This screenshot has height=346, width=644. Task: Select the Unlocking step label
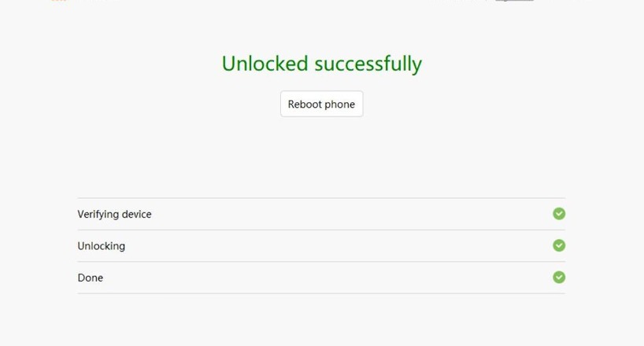point(101,246)
